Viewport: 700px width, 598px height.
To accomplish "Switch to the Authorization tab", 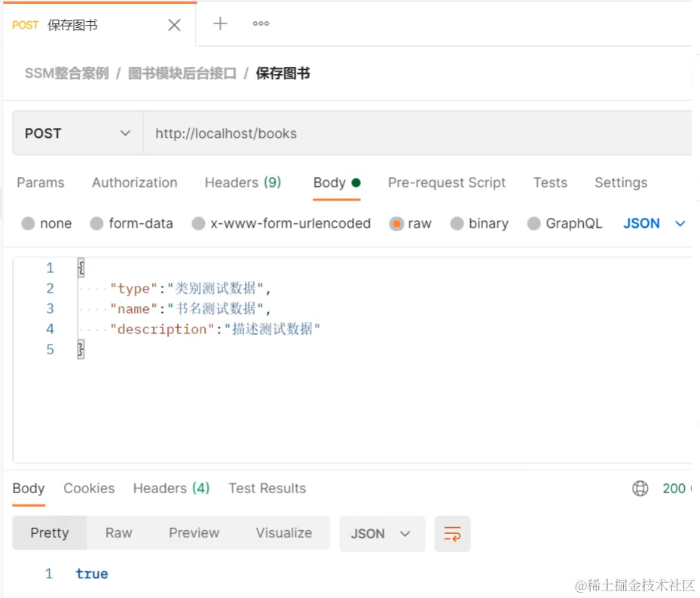I will coord(135,182).
